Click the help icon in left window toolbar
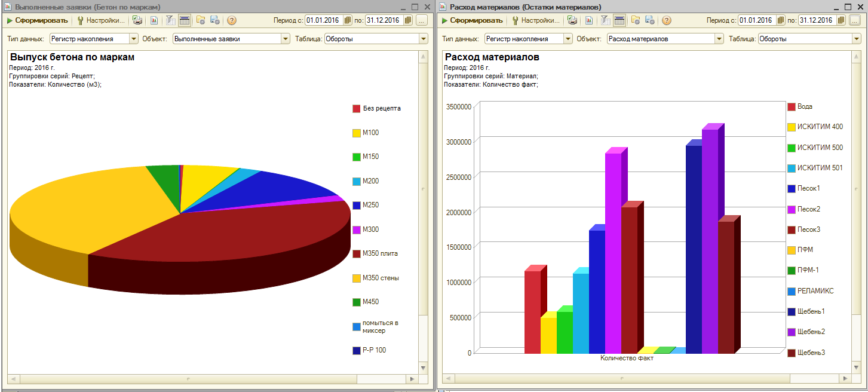This screenshot has width=868, height=392. (x=232, y=20)
